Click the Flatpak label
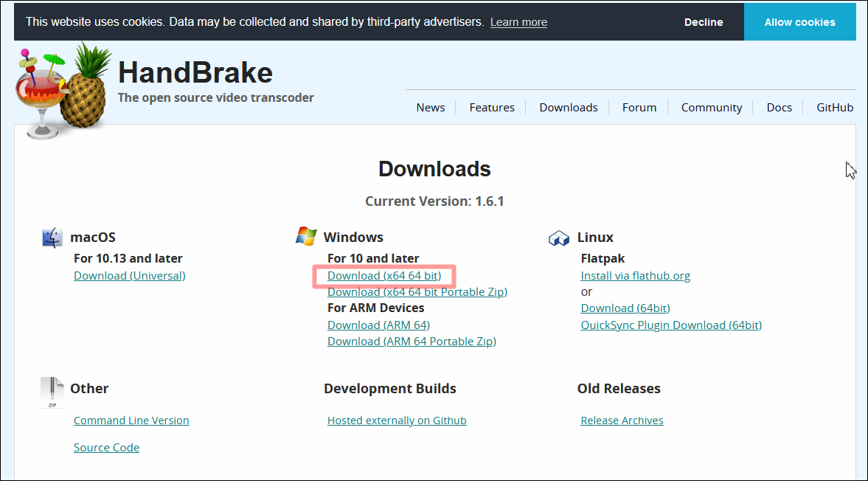This screenshot has height=481, width=868. pos(603,258)
